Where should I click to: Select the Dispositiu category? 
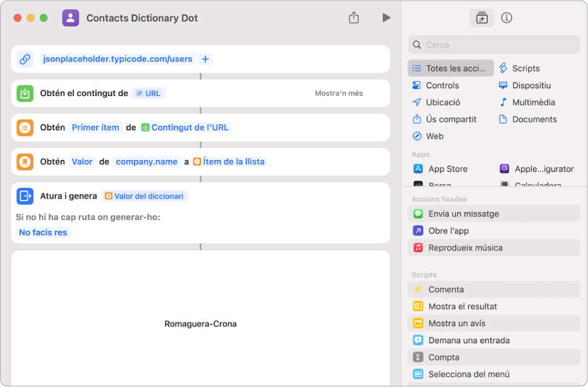pos(525,85)
